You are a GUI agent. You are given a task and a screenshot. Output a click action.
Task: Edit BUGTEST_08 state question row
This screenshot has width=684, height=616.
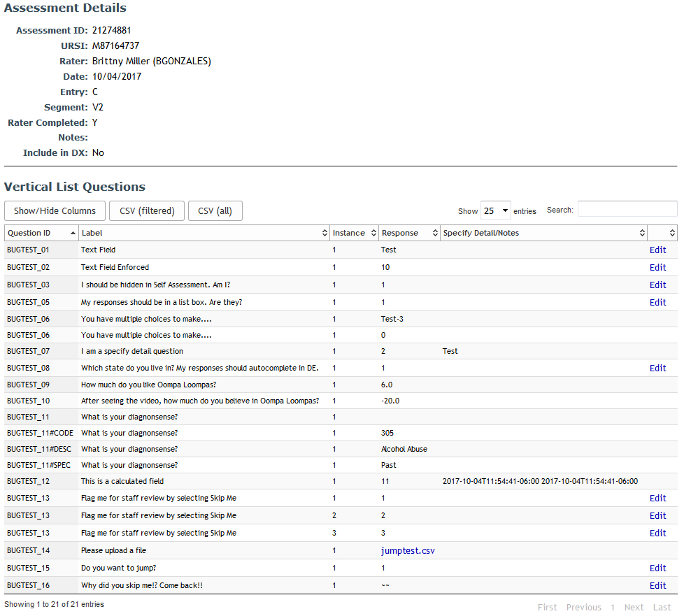658,368
